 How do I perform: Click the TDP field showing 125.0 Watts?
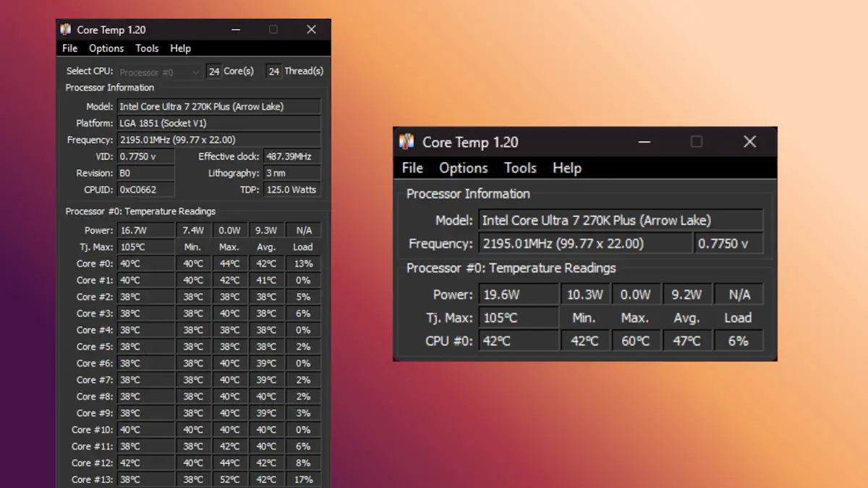click(292, 189)
